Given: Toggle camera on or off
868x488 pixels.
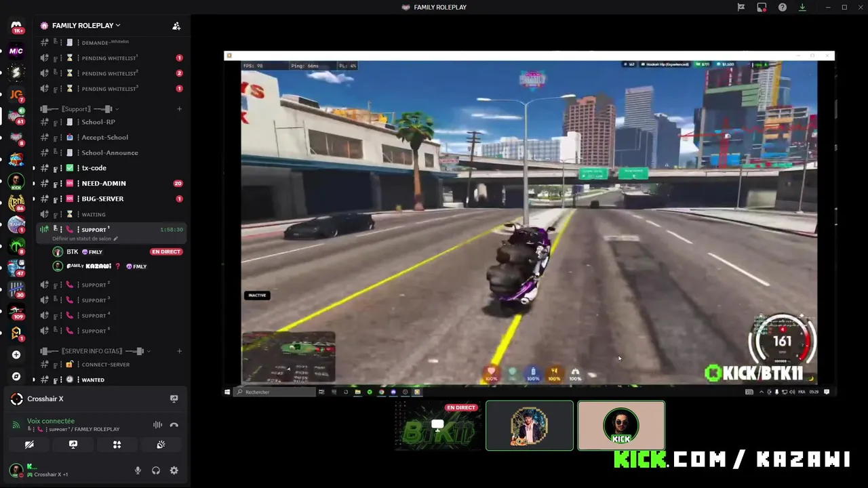Looking at the screenshot, I should click(x=29, y=445).
